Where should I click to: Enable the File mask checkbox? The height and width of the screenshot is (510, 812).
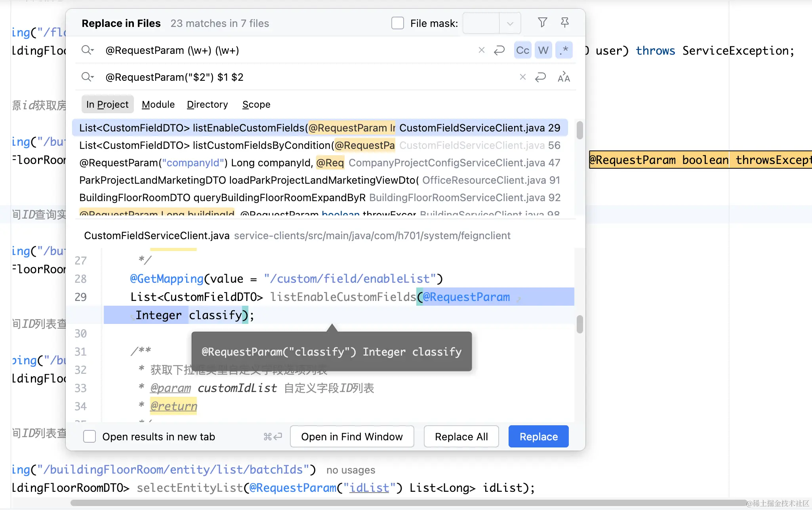[x=398, y=23]
